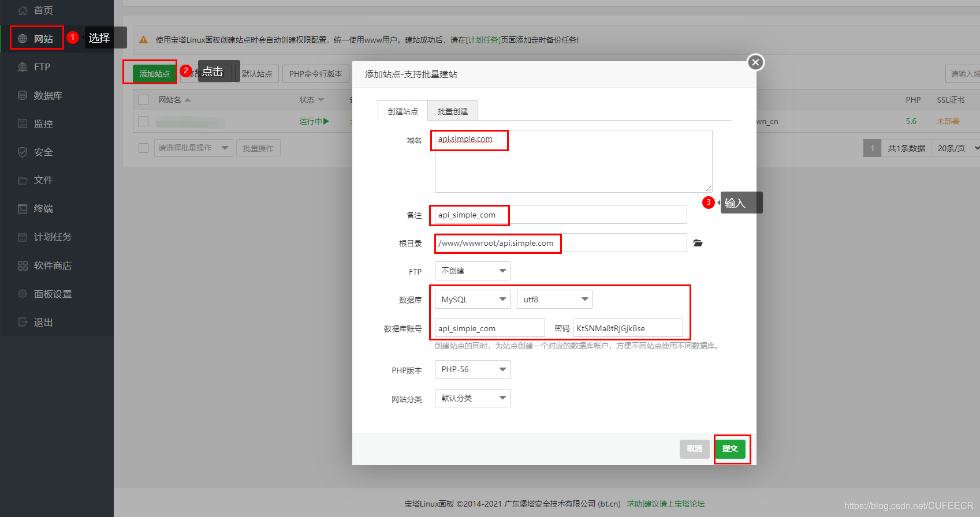This screenshot has height=517, width=980.
Task: Open 首页 in the sidebar menu
Action: pyautogui.click(x=43, y=10)
